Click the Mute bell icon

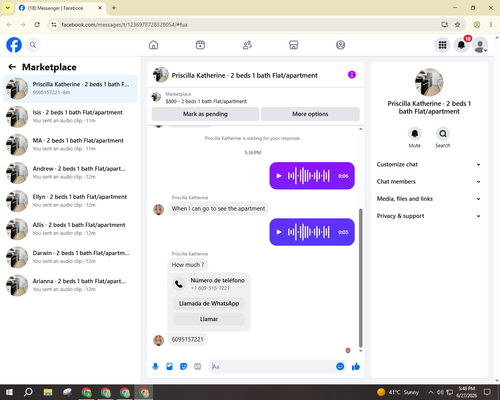(x=415, y=134)
